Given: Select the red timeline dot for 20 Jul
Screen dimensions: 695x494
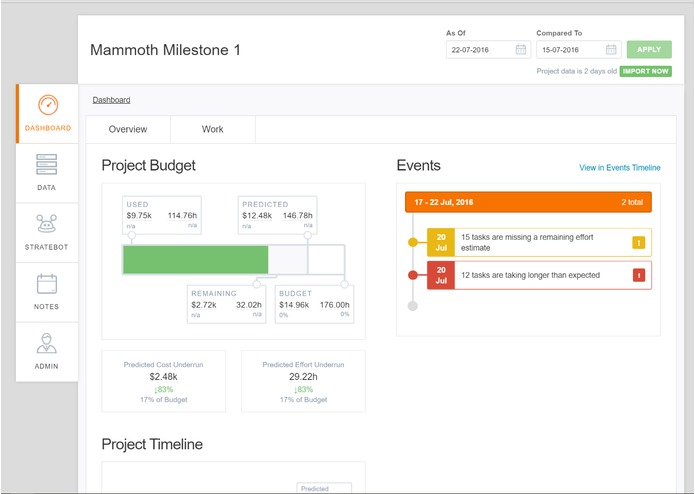Looking at the screenshot, I should (413, 275).
